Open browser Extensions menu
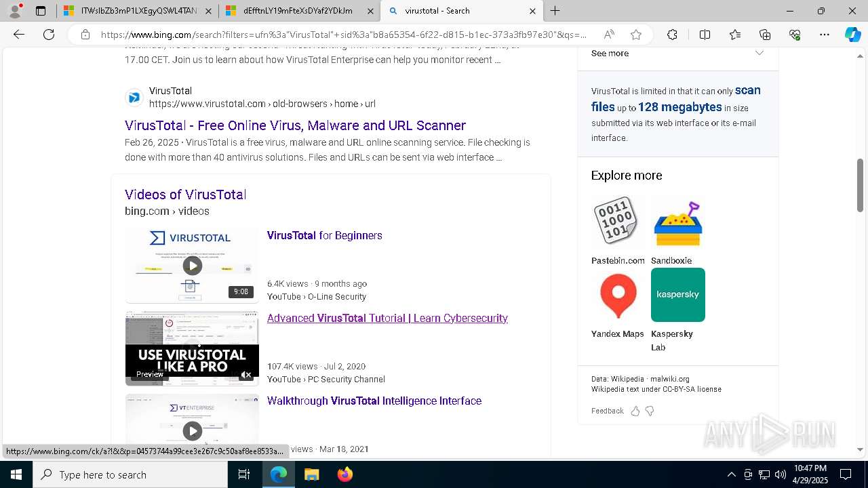Viewport: 868px width, 488px height. click(x=672, y=35)
